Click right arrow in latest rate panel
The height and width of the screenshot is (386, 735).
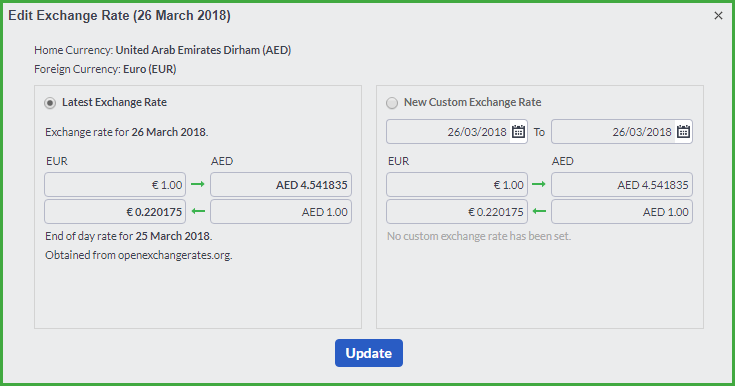pos(198,184)
